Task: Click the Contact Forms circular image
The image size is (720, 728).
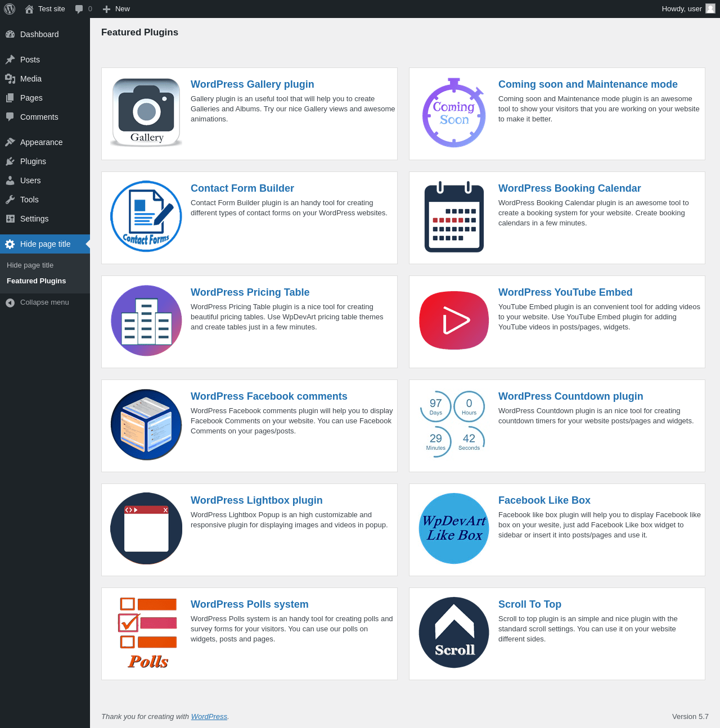Action: (146, 216)
